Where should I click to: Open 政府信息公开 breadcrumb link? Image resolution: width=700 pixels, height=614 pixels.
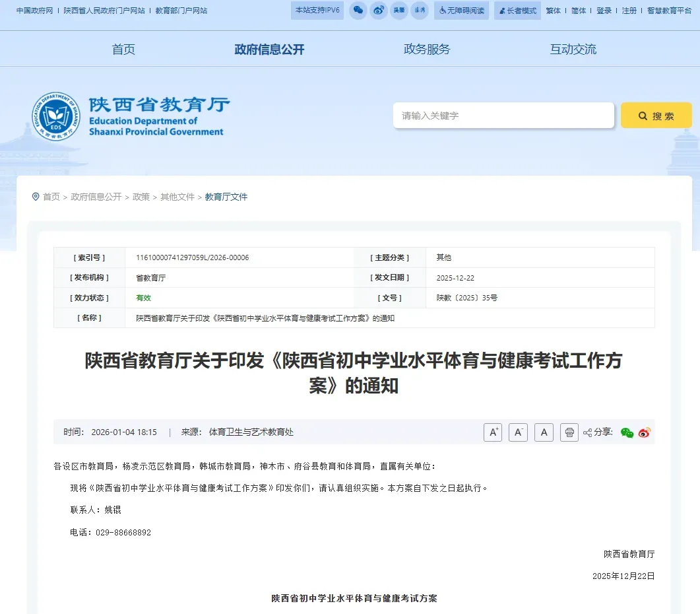[x=96, y=197]
